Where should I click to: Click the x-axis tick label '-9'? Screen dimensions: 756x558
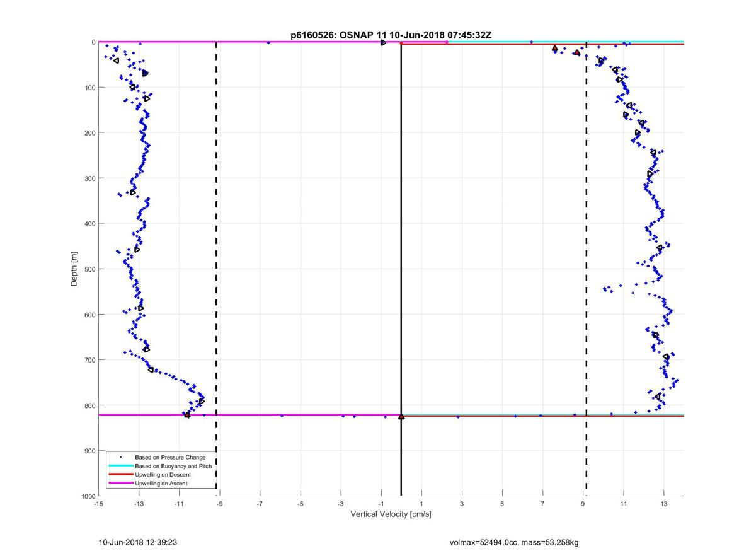[219, 504]
